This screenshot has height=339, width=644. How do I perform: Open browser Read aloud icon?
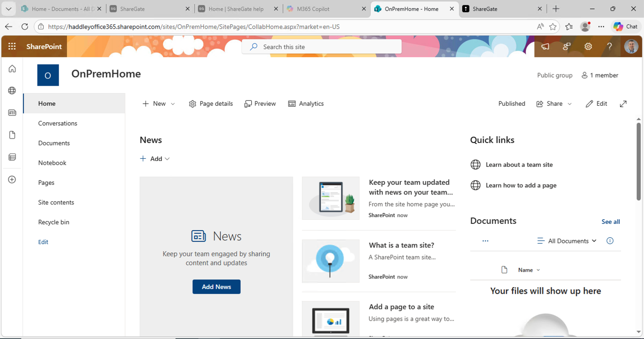coord(540,26)
